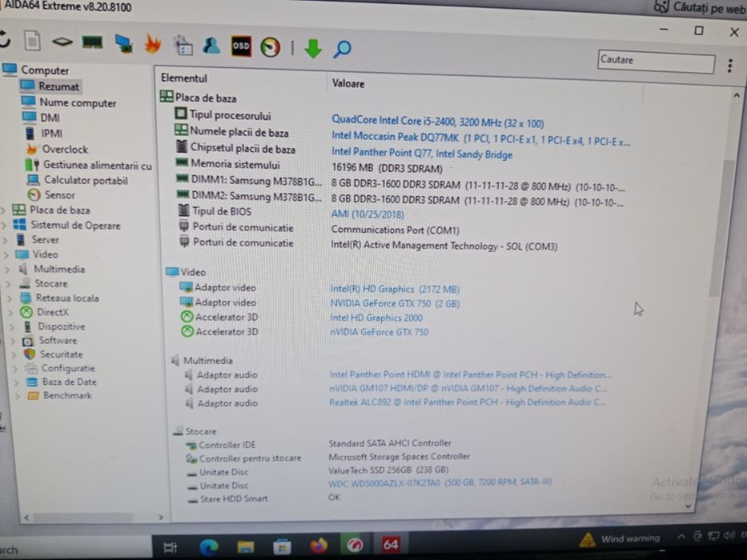
Task: Open the sensor gauge toolbar icon
Action: [x=270, y=47]
